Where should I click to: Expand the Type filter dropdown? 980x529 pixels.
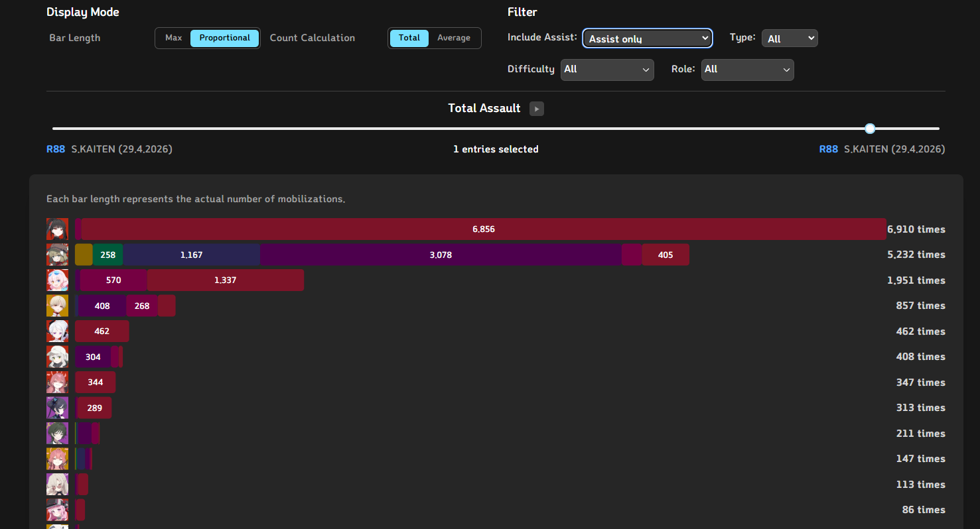pos(790,38)
